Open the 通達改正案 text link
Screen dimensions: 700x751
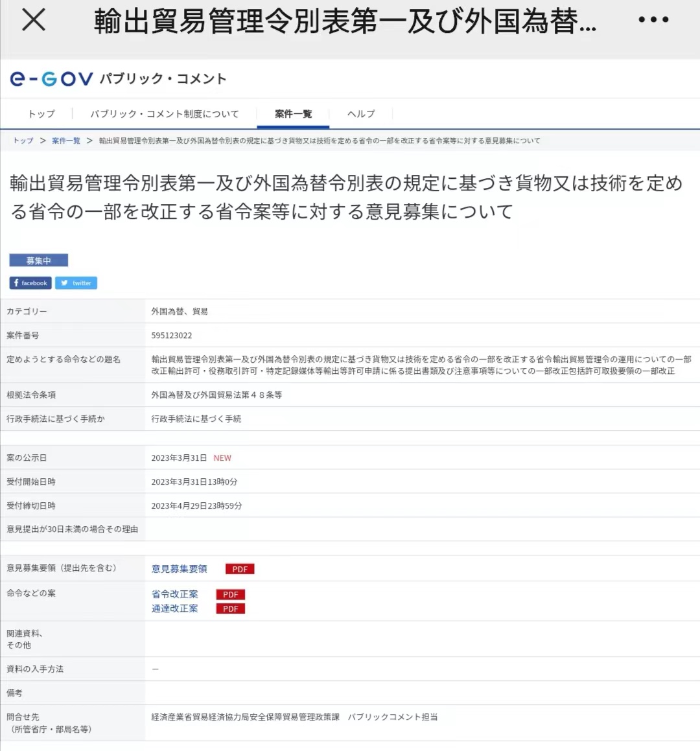pyautogui.click(x=175, y=608)
